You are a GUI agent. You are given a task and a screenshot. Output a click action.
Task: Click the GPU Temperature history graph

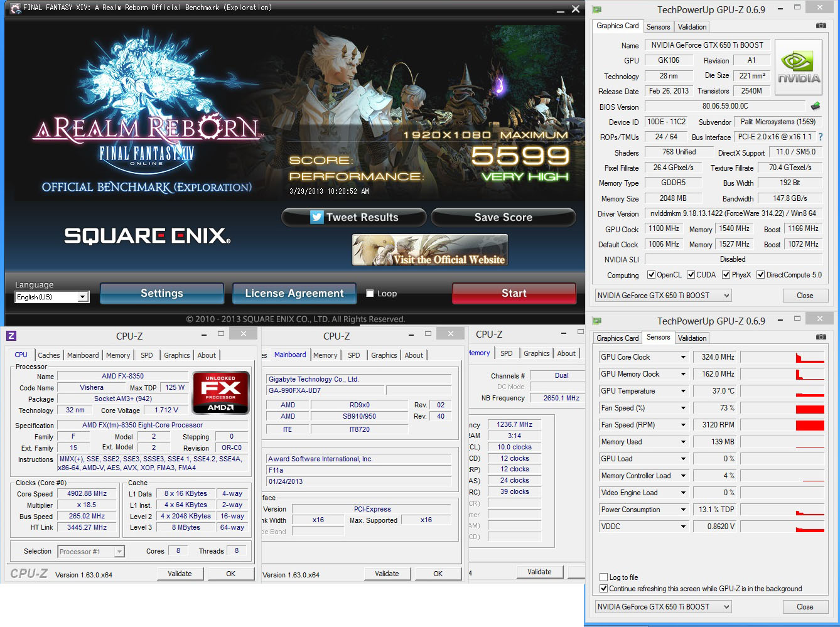(x=782, y=391)
